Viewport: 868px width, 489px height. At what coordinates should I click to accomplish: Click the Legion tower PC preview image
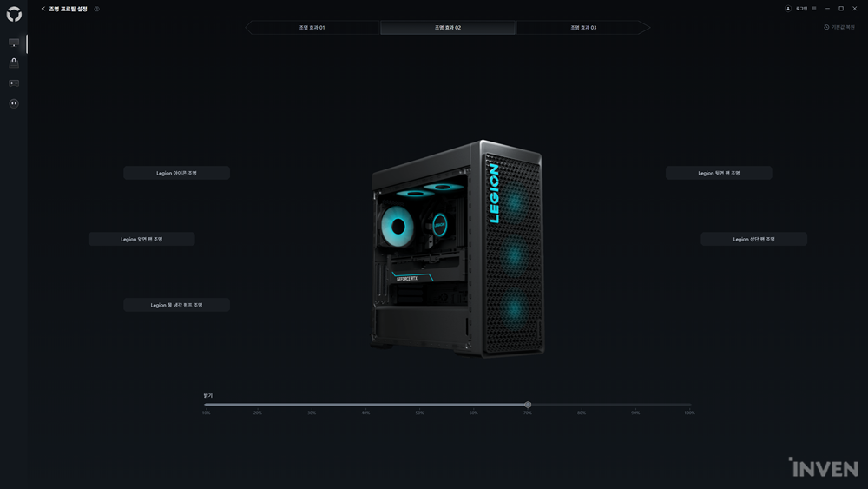[457, 248]
